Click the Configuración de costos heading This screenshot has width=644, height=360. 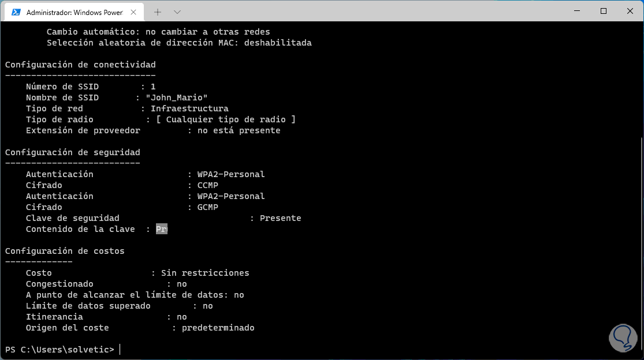(x=65, y=251)
